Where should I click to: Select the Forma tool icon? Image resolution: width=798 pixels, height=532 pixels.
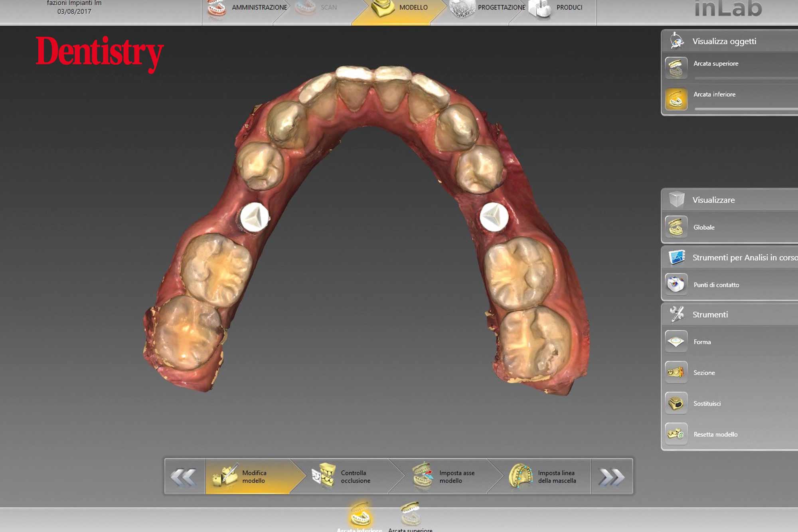click(x=676, y=341)
